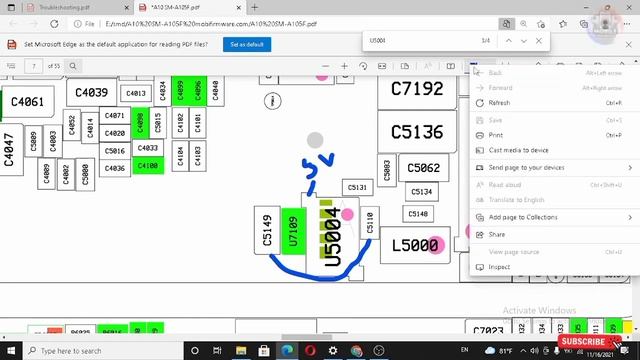This screenshot has height=360, width=640.
Task: Open the PDF table of contents icon
Action: point(11,66)
